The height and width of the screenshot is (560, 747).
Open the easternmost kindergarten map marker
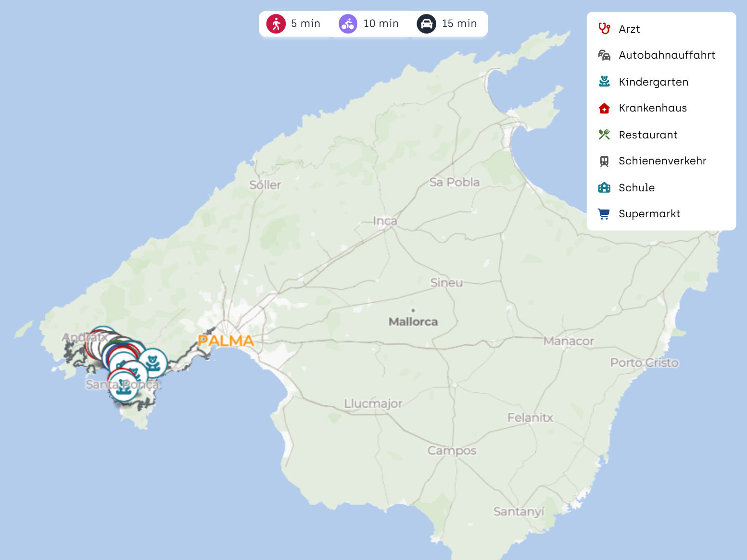[153, 362]
